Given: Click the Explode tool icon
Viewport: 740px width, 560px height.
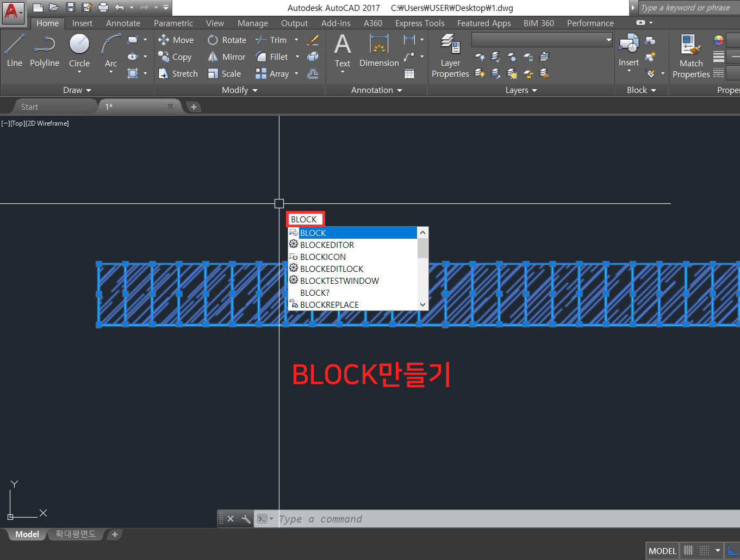Looking at the screenshot, I should tap(313, 57).
